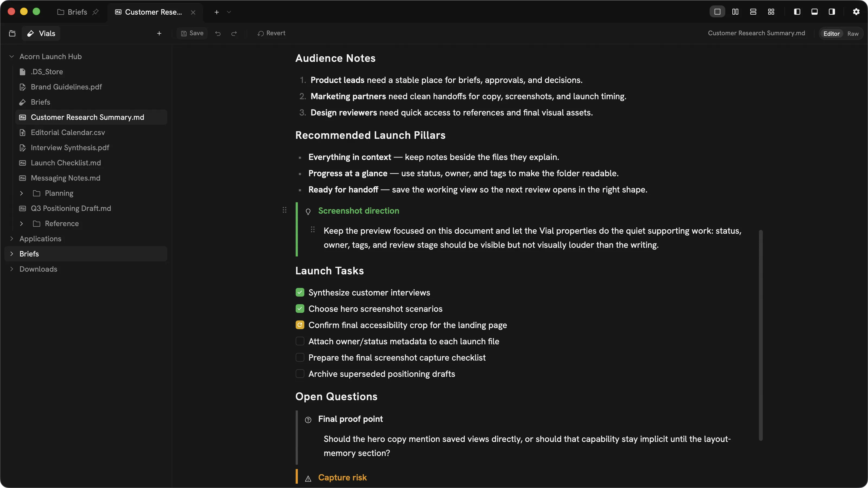The image size is (868, 488).
Task: Switch to Editor view mode
Action: tap(831, 34)
